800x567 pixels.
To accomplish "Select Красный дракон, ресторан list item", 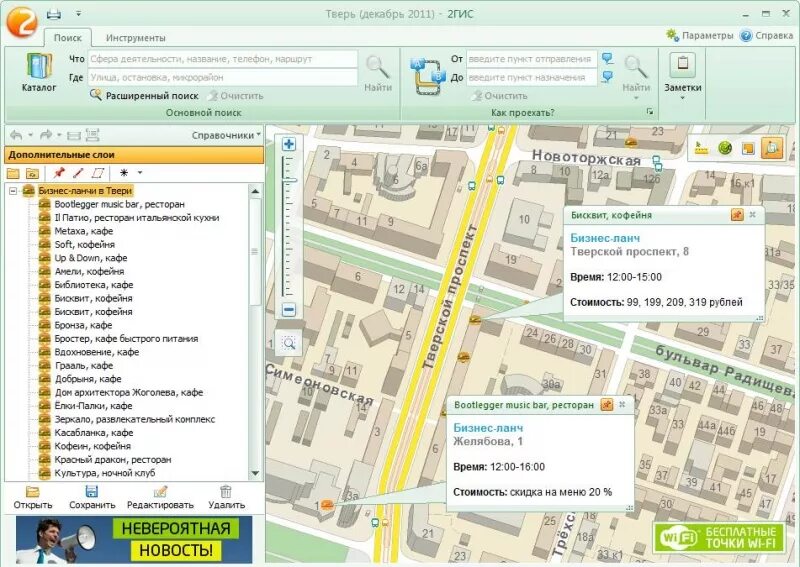I will (113, 459).
